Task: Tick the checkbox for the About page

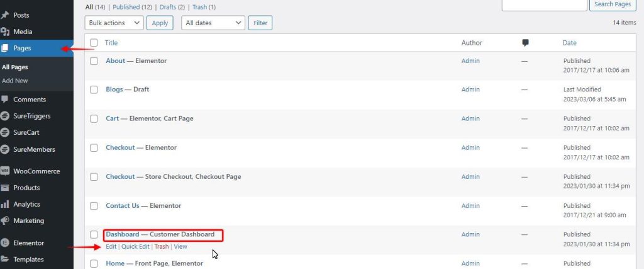Action: pyautogui.click(x=94, y=61)
